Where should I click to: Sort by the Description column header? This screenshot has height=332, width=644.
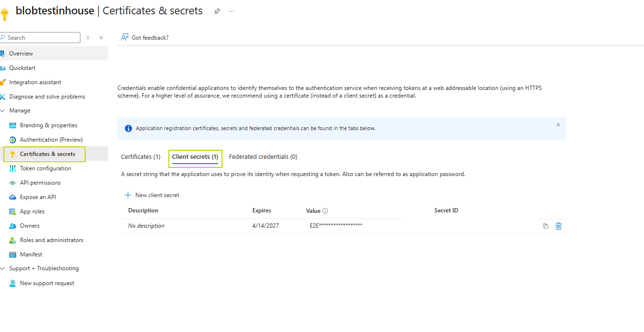point(143,210)
